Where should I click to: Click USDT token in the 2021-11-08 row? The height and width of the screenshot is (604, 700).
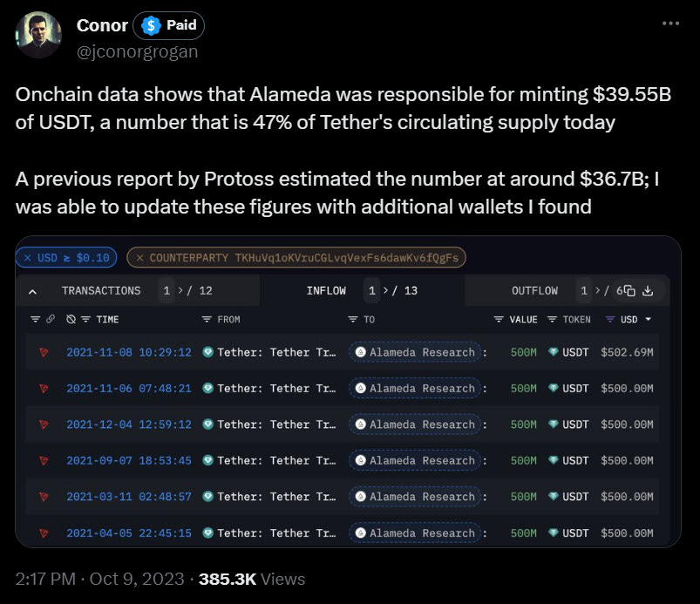[x=568, y=352]
